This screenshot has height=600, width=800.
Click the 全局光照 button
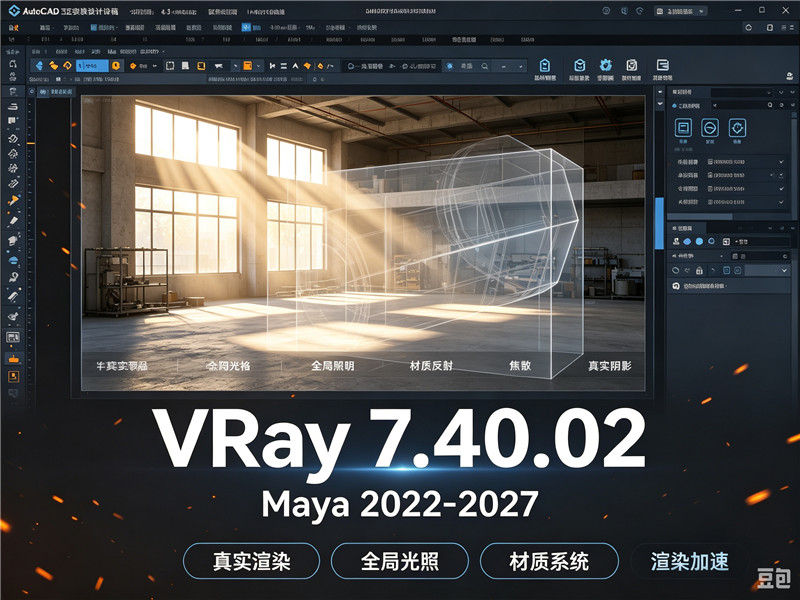(400, 561)
